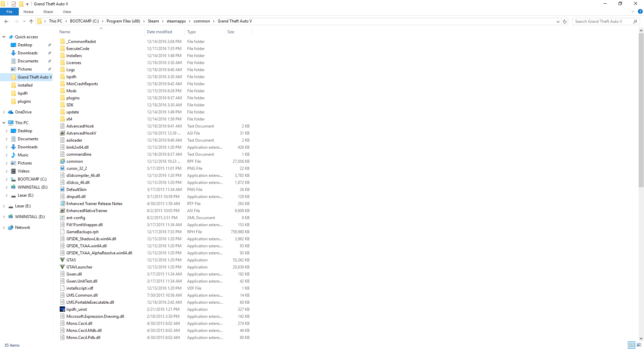Sort files by Date modified column
This screenshot has width=644, height=349.
point(165,32)
